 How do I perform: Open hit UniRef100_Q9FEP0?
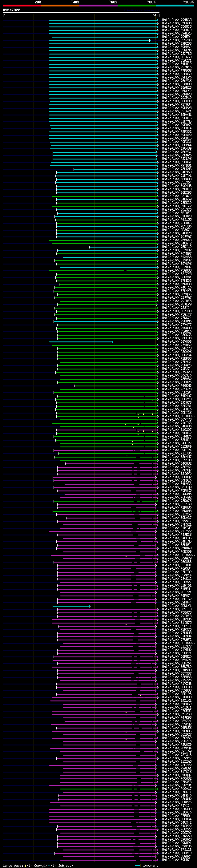point(177,78)
